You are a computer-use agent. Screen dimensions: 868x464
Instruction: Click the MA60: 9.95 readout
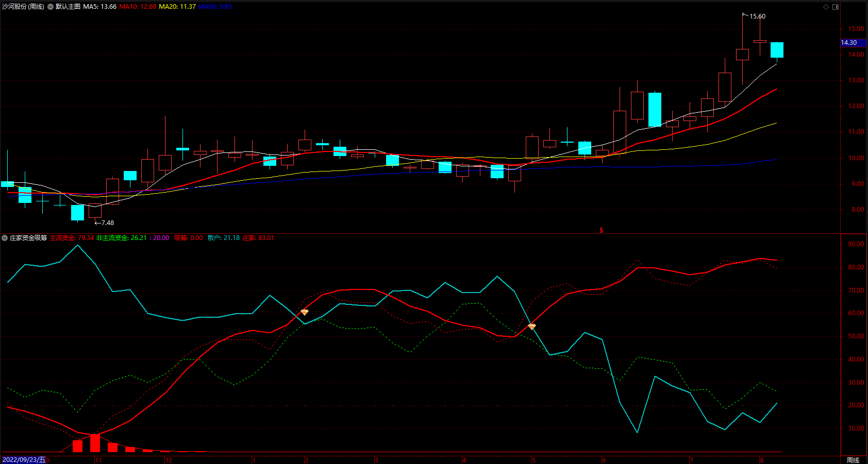[x=215, y=7]
